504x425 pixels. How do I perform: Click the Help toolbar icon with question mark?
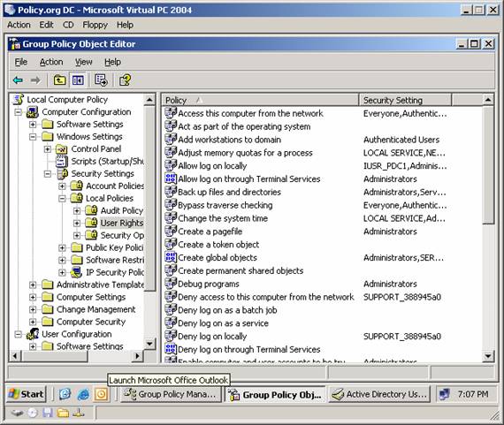click(x=125, y=80)
